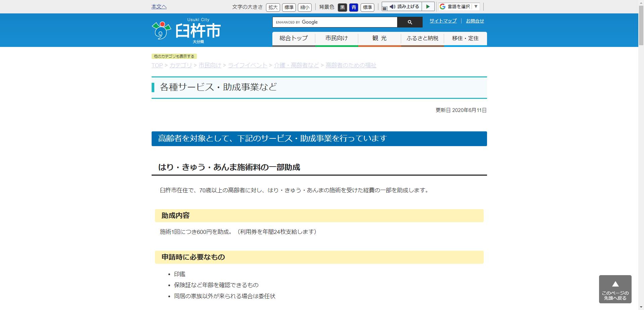This screenshot has height=310, width=644.
Task: Set background color to black (黒)
Action: pyautogui.click(x=342, y=7)
